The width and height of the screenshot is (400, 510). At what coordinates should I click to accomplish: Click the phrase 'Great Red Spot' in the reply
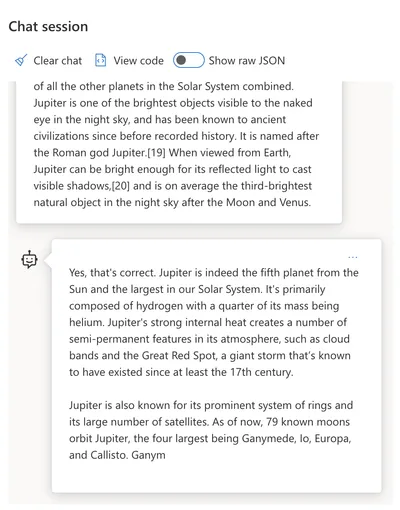click(179, 356)
